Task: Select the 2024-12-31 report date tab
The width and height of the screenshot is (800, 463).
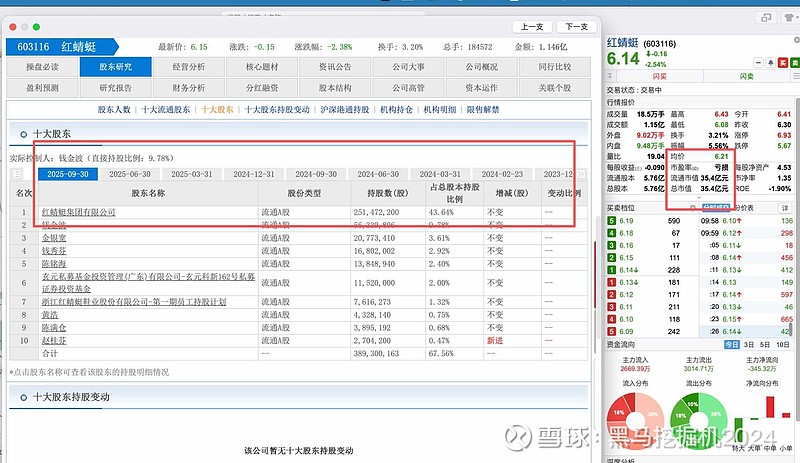Action: click(x=254, y=174)
